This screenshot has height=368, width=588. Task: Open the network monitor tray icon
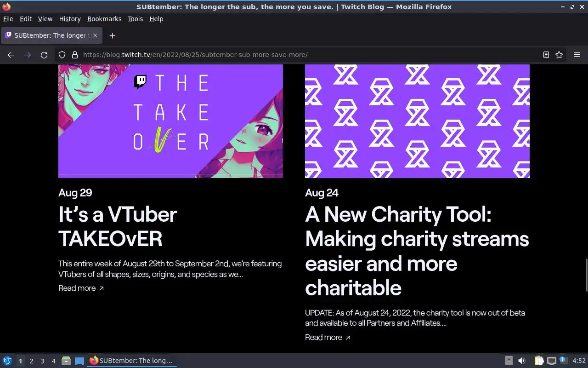click(552, 361)
